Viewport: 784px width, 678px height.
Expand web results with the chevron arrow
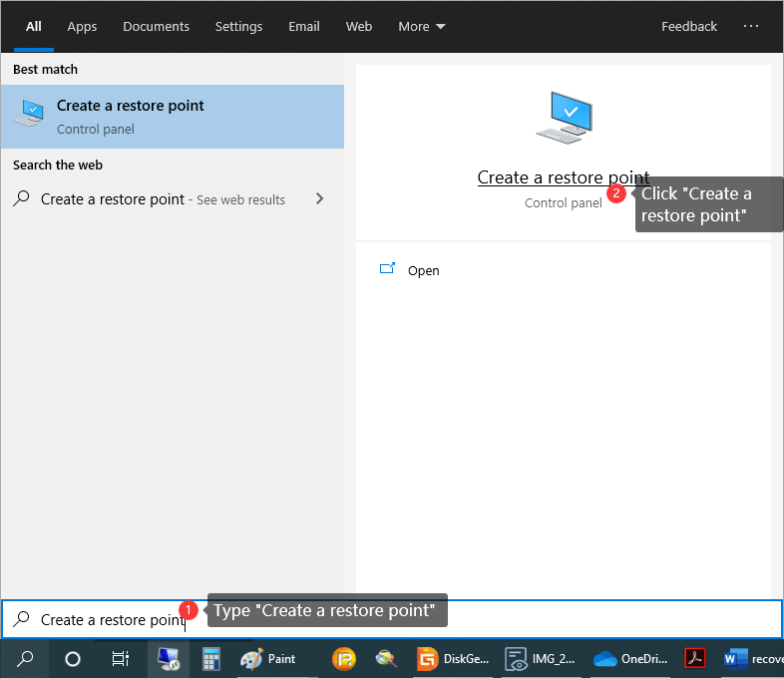point(319,198)
